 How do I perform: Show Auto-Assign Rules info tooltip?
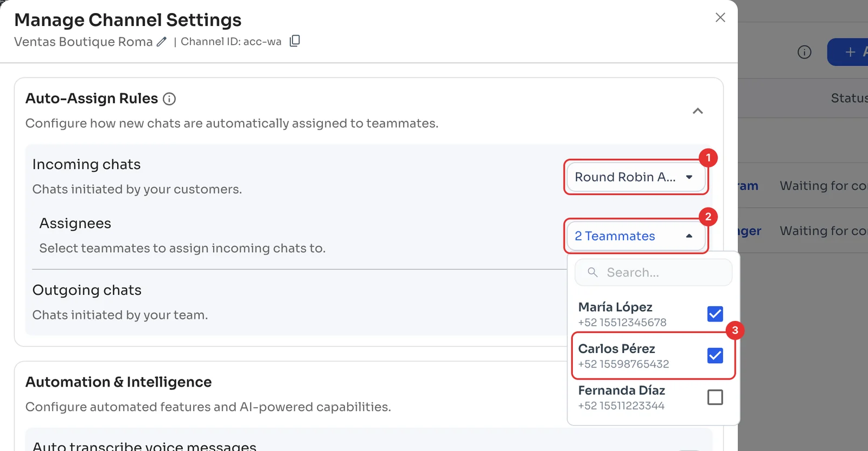click(x=169, y=99)
